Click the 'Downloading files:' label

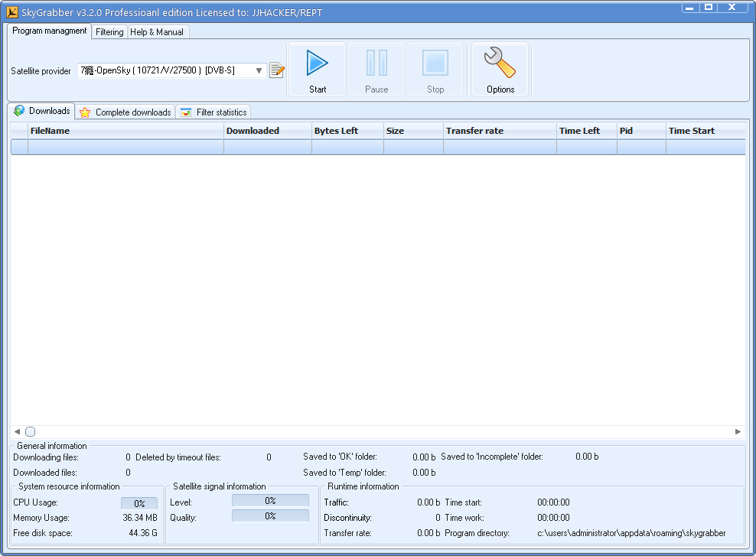[46, 457]
